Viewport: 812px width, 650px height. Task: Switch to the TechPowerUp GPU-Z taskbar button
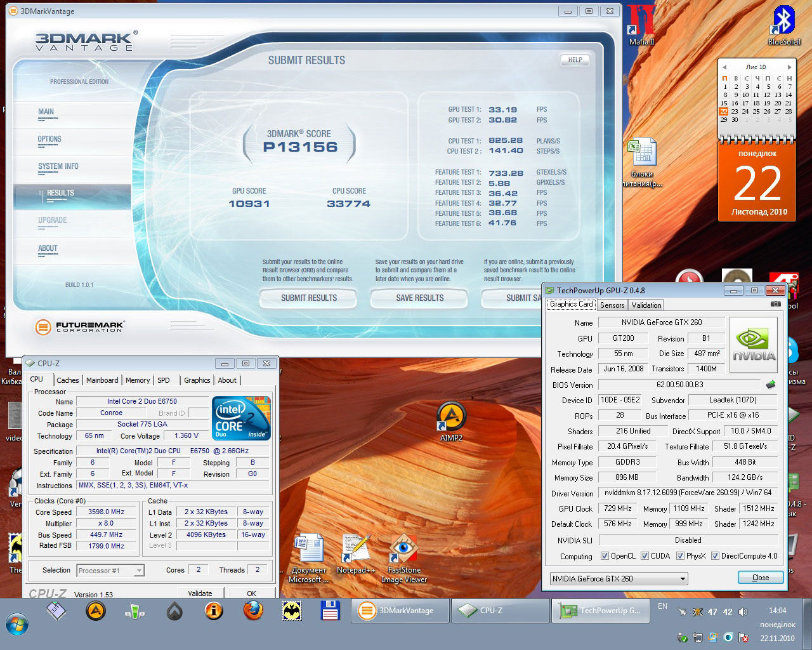(x=601, y=611)
